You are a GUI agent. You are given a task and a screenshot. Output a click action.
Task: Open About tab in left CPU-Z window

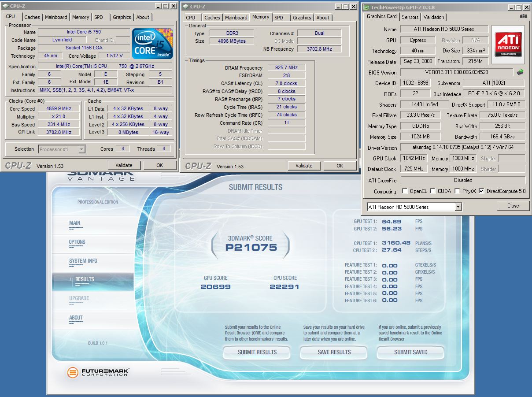point(143,17)
